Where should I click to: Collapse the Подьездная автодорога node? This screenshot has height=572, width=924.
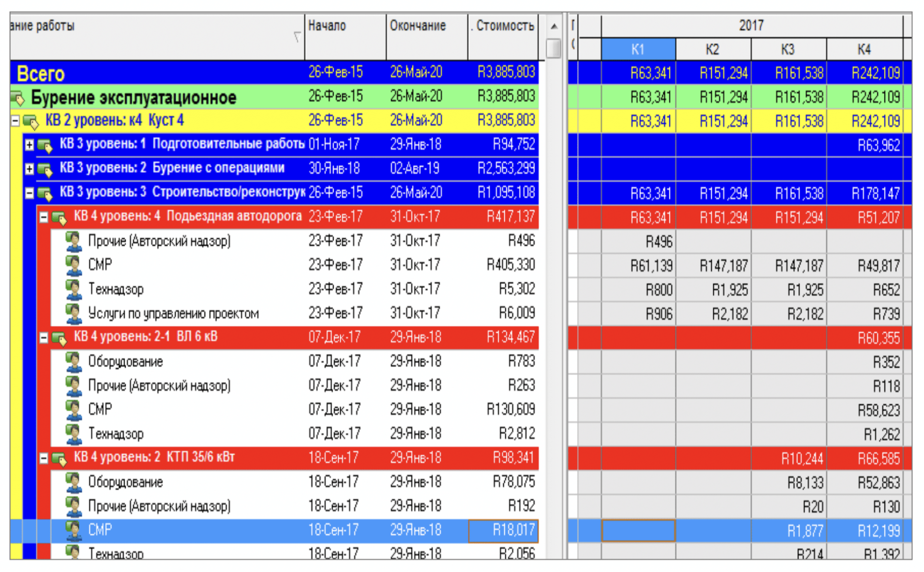(x=44, y=217)
